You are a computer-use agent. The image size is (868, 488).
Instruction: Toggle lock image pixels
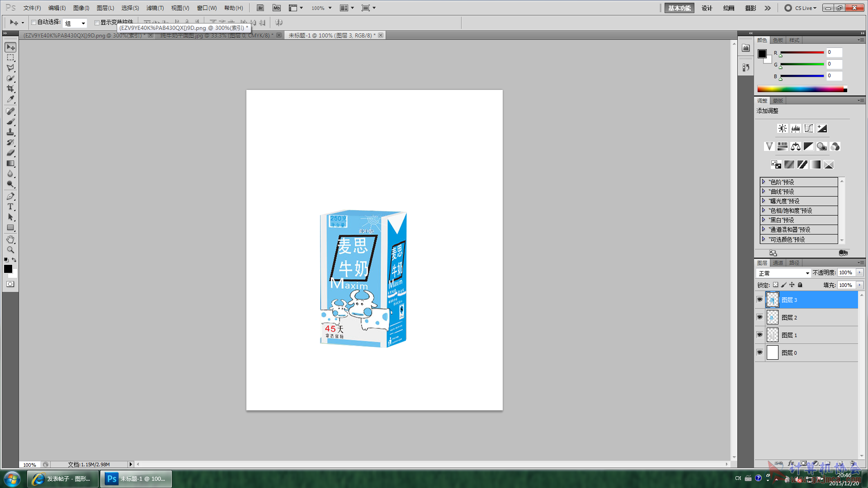coord(784,285)
